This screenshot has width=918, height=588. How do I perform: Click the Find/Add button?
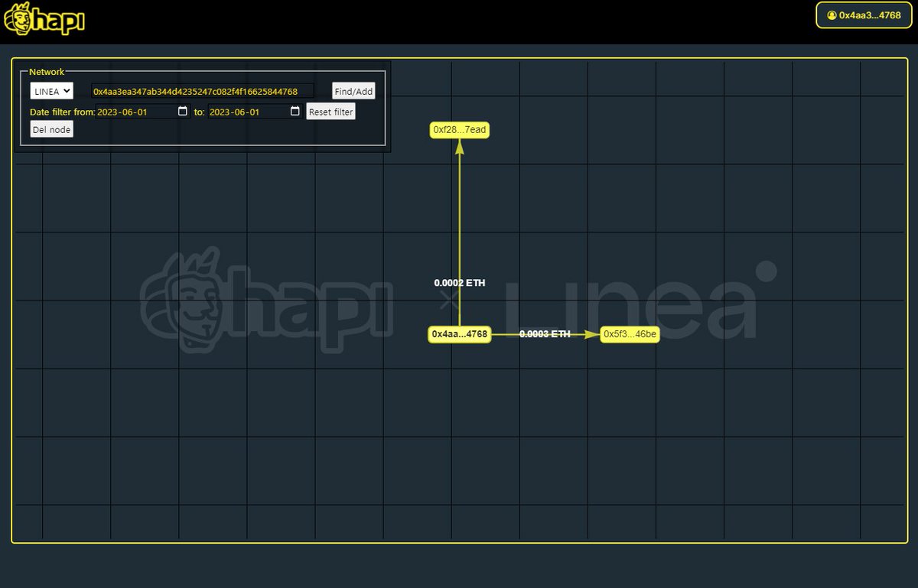353,91
